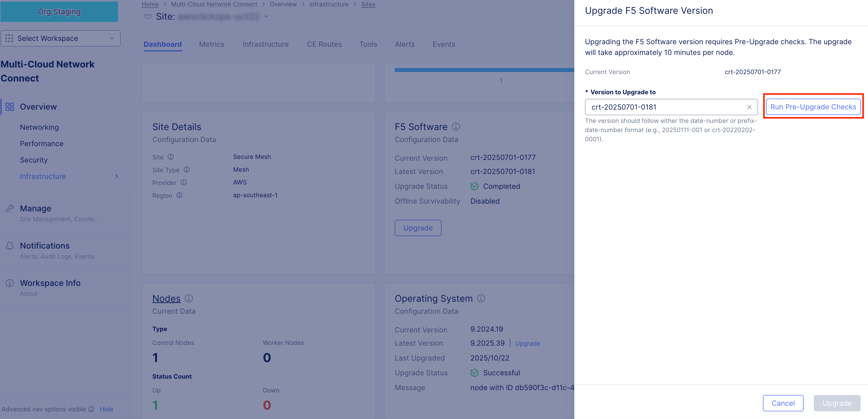
Task: Click info icon beside Nodes heading
Action: pos(189,298)
